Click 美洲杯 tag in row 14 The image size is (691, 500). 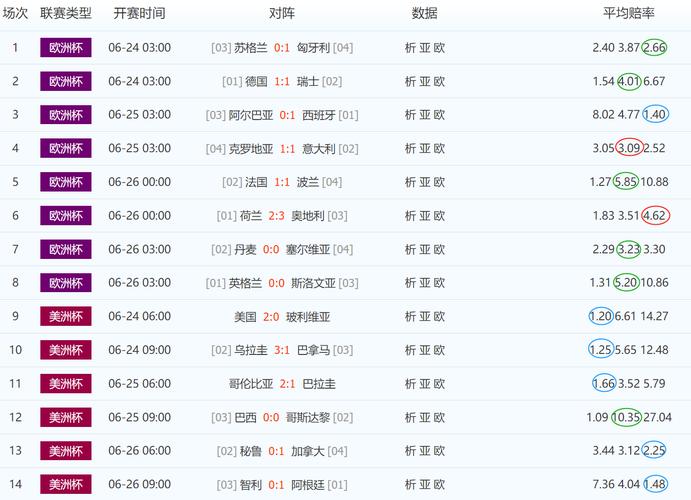point(66,484)
